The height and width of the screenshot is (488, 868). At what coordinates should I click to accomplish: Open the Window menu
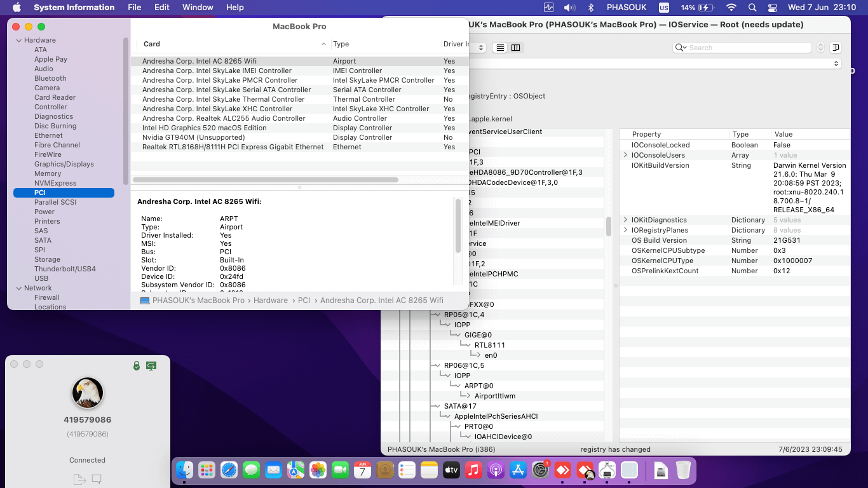pos(198,7)
